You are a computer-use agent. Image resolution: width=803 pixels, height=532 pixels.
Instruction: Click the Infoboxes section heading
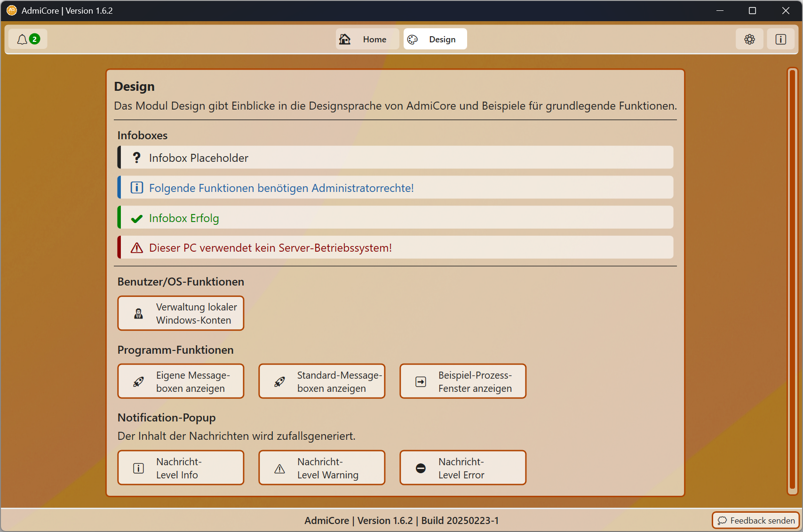pyautogui.click(x=143, y=135)
